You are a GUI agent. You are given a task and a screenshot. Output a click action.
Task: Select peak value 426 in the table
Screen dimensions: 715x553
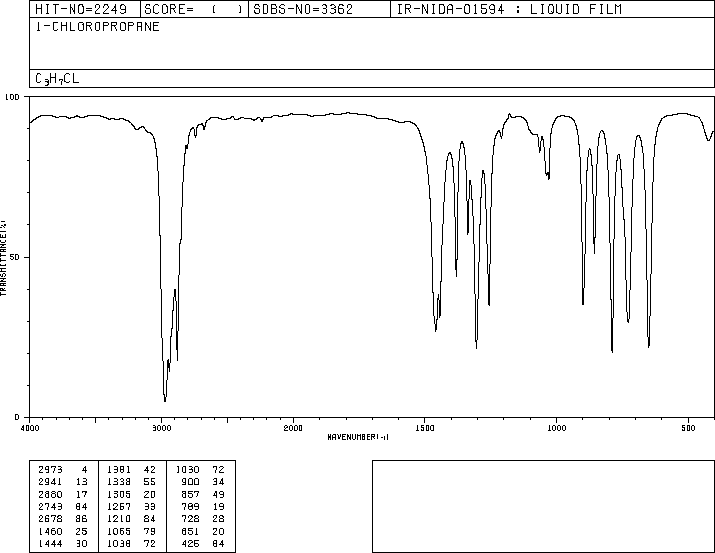coord(190,544)
